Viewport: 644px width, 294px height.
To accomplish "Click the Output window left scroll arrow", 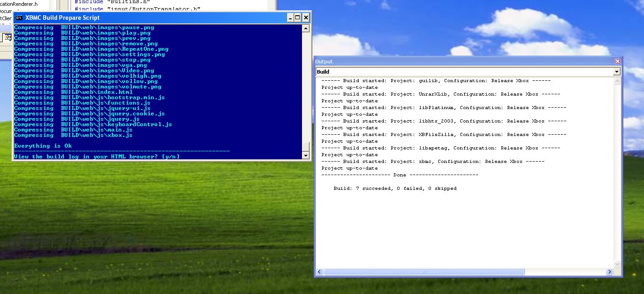I will pyautogui.click(x=320, y=272).
